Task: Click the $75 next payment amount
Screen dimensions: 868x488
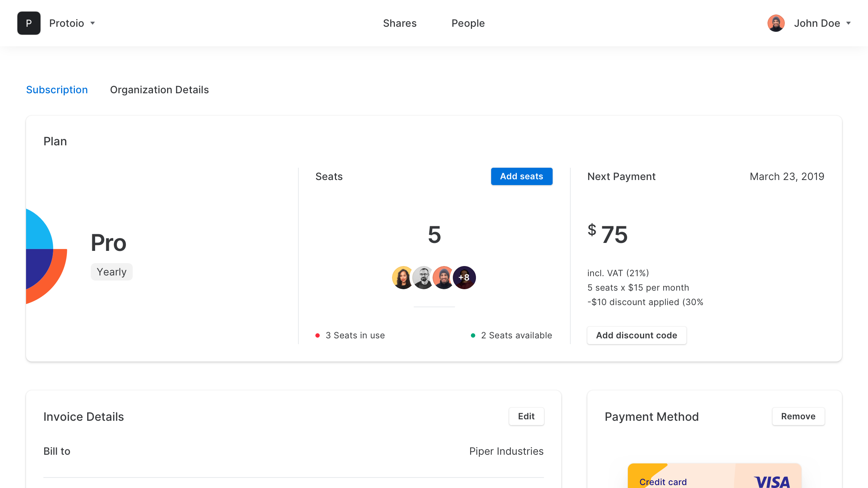Action: tap(608, 234)
